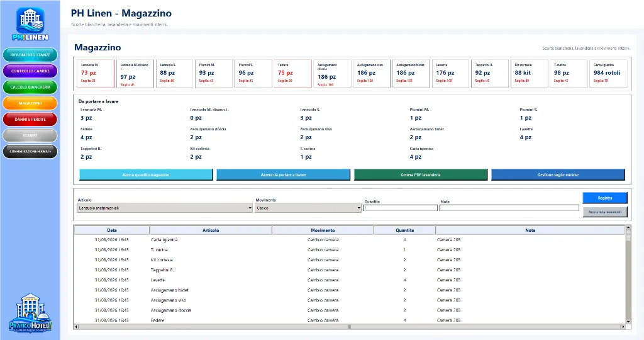The width and height of the screenshot is (644, 340).
Task: Open the Rifacimento Stanze section
Action: pyautogui.click(x=30, y=55)
